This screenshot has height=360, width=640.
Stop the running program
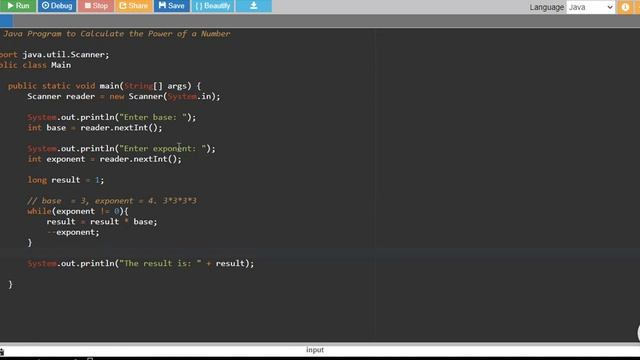pos(96,6)
